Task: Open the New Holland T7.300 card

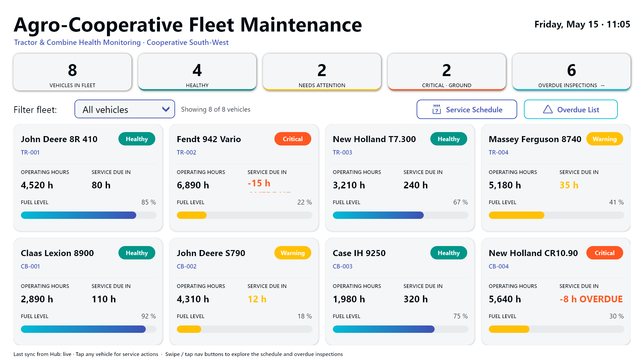Action: 400,178
